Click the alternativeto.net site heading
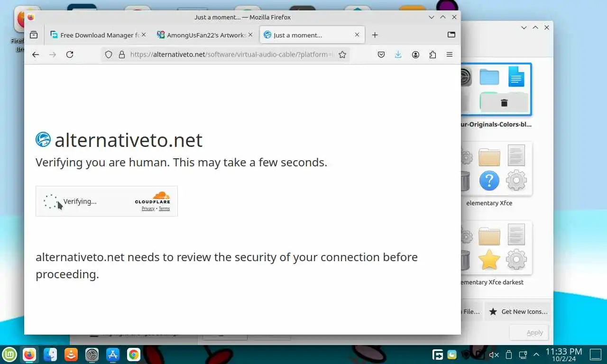This screenshot has width=607, height=364. click(129, 140)
